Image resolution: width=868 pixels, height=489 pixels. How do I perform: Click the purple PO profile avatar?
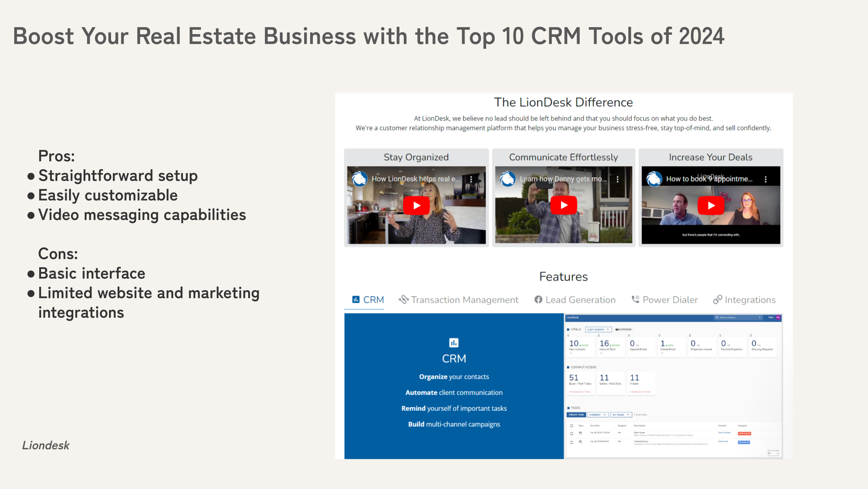click(x=778, y=318)
